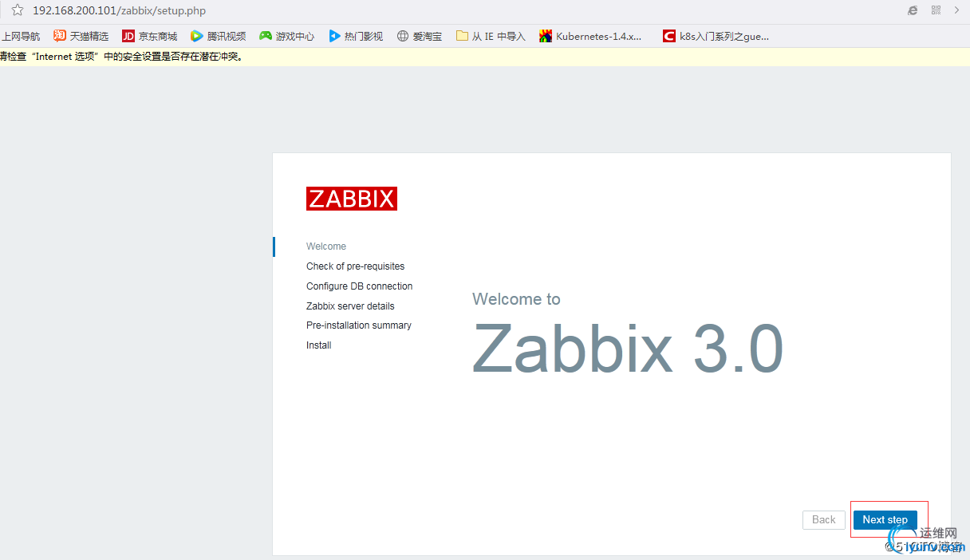Select the Install step in the sidebar

[319, 345]
